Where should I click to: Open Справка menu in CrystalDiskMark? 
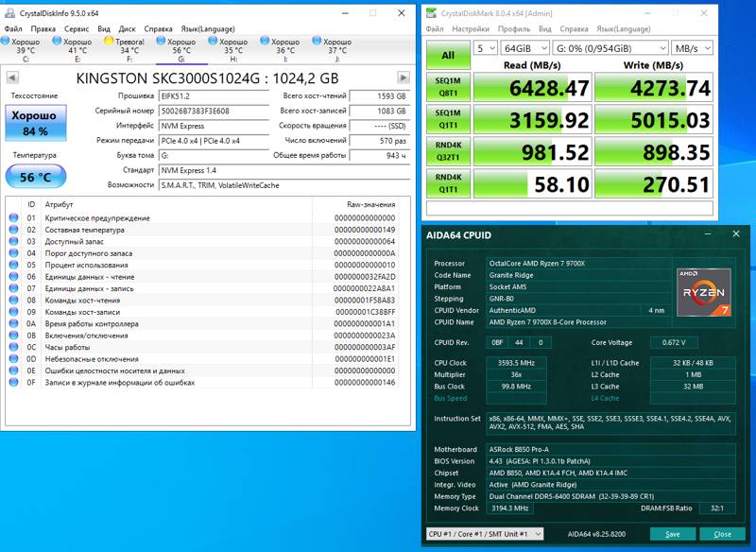(574, 29)
